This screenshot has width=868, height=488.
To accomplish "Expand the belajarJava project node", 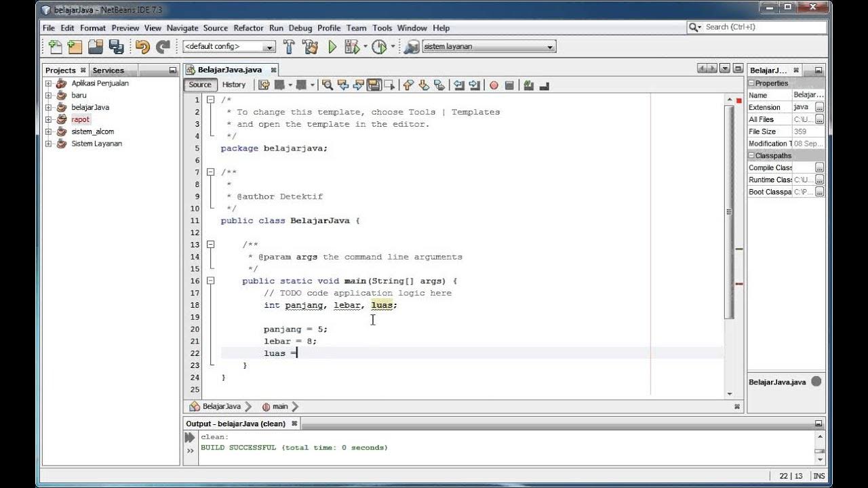I will (48, 107).
